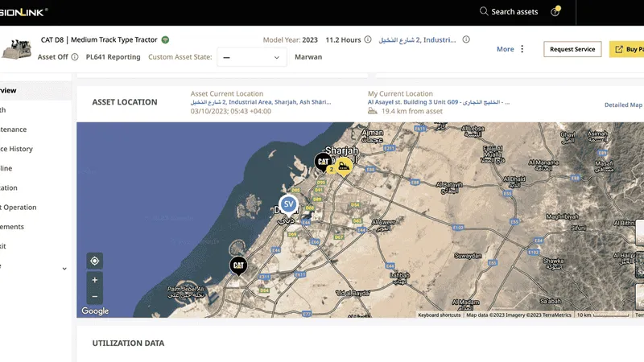Open the Detailed Map link
Screen dimensions: 644x362
(623, 105)
